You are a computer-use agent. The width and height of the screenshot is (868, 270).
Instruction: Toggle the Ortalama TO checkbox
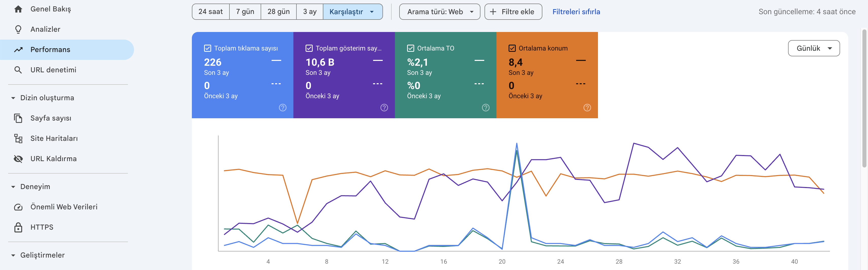coord(410,48)
